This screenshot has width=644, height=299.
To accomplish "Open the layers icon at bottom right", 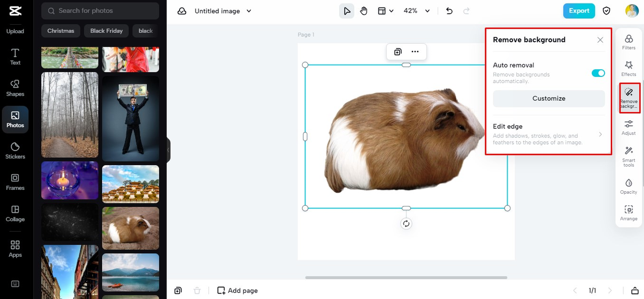I will pyautogui.click(x=635, y=290).
